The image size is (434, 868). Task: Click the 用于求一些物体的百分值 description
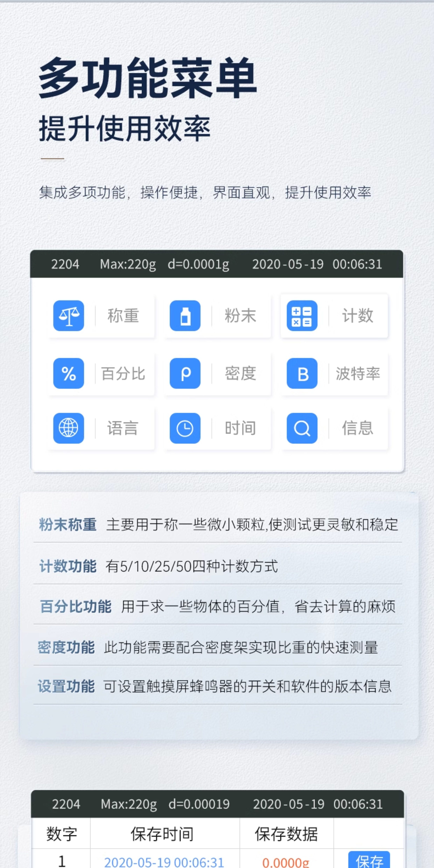pos(258,607)
